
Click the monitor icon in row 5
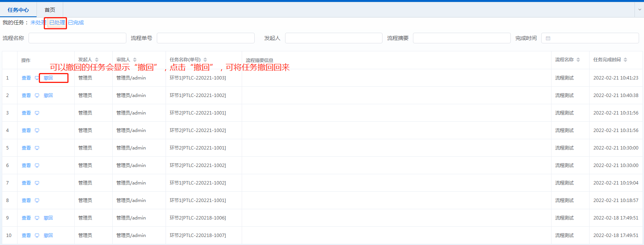coord(37,148)
